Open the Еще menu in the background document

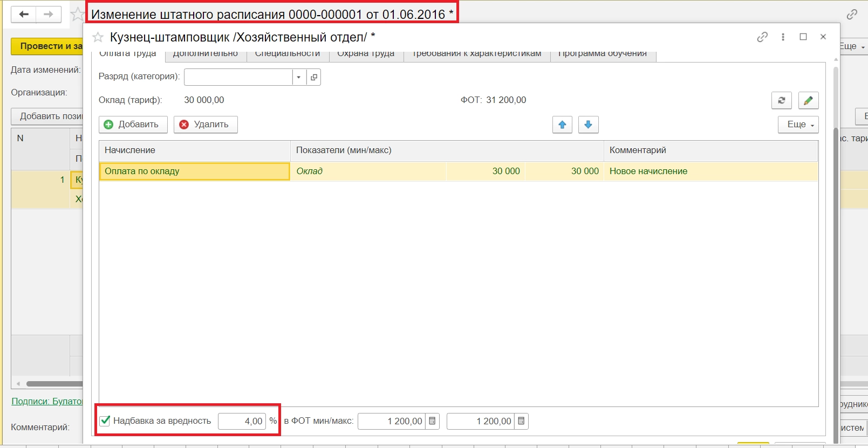[853, 46]
